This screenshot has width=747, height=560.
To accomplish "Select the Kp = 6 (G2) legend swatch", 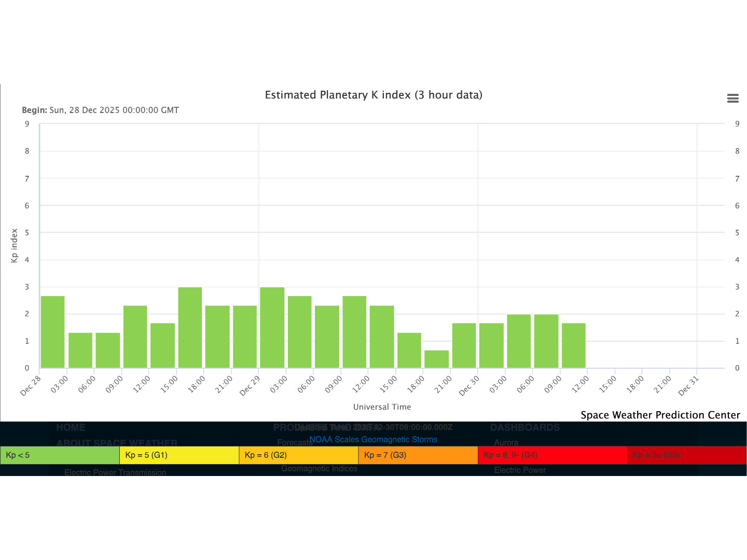I will pyautogui.click(x=298, y=455).
